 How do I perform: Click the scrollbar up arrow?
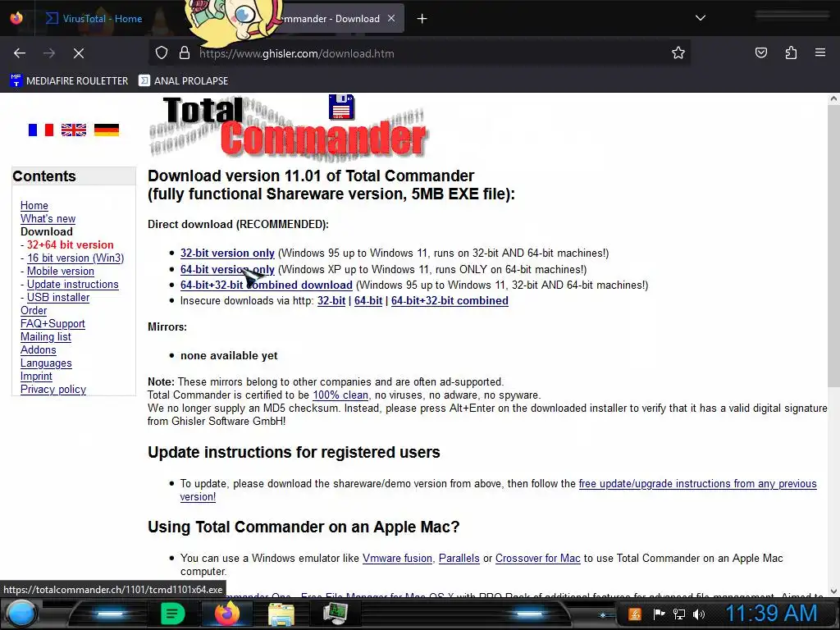tap(833, 98)
